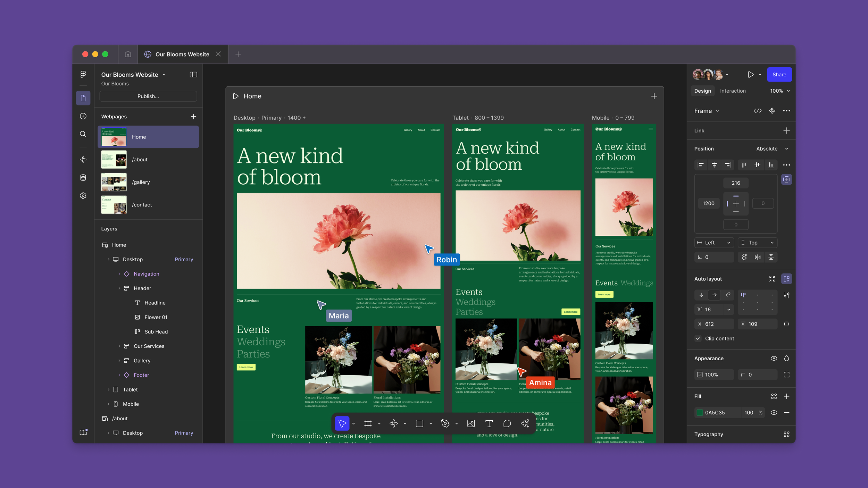Switch to the Interaction tab
The width and height of the screenshot is (868, 488).
pyautogui.click(x=733, y=91)
